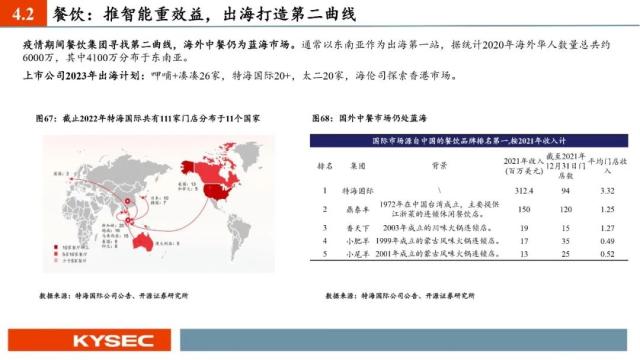
Task: Click the store count 25 in the 小尾羊 row
Action: click(x=565, y=254)
